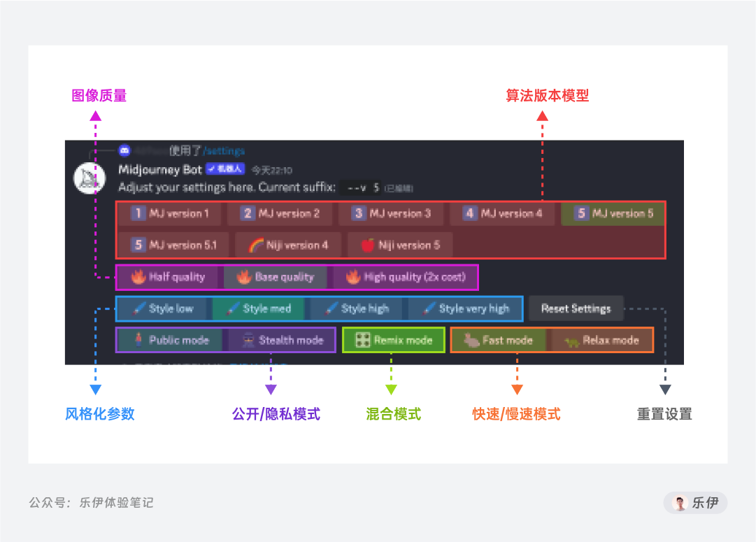The height and width of the screenshot is (542, 756).
Task: Click Reset Settings
Action: point(576,308)
